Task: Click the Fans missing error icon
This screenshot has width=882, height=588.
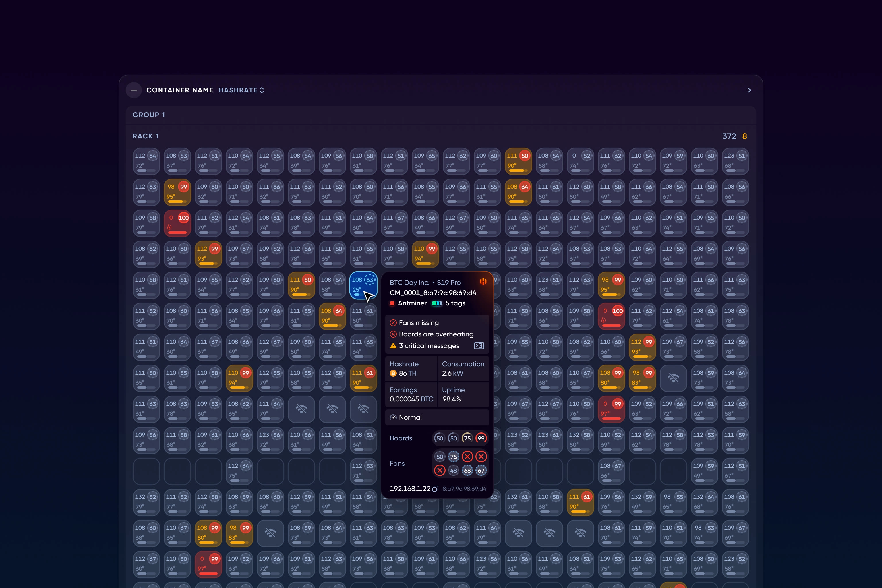Action: (393, 323)
